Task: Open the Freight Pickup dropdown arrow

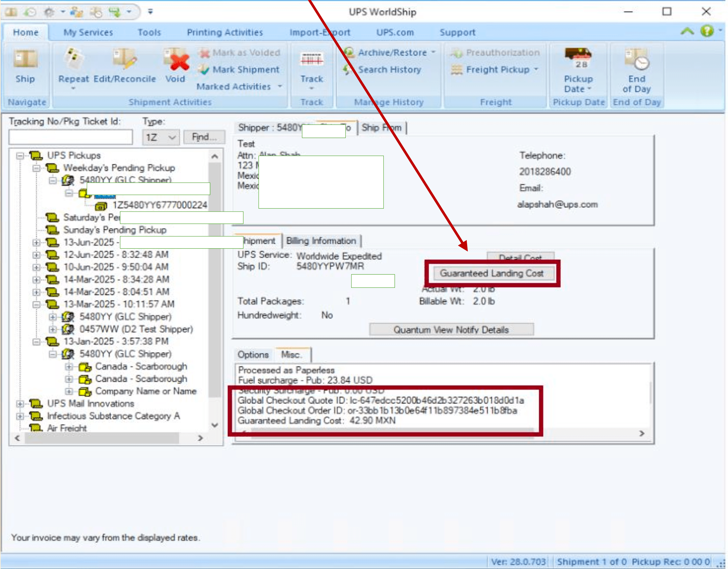Action: coord(536,69)
